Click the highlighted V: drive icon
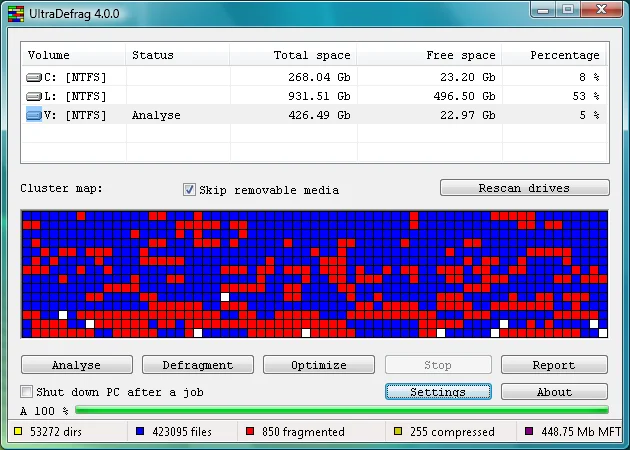630x450 pixels. (x=34, y=115)
